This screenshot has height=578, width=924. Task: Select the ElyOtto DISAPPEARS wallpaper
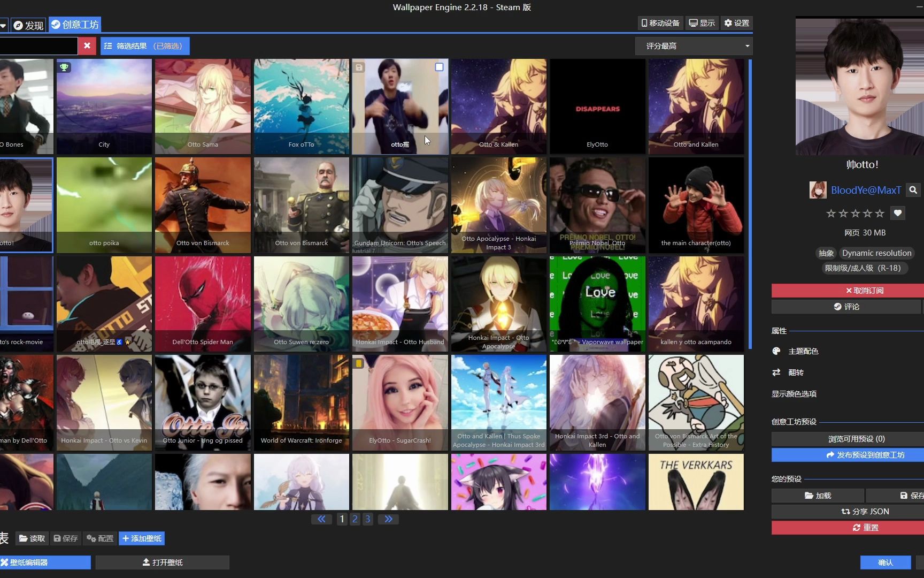[x=597, y=107]
